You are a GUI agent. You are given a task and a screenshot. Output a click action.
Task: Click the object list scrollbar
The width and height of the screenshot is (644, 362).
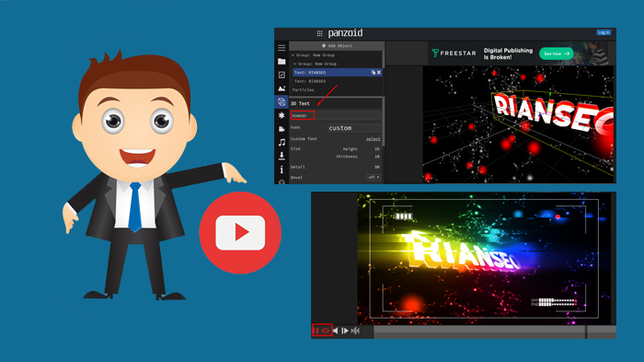[384, 60]
